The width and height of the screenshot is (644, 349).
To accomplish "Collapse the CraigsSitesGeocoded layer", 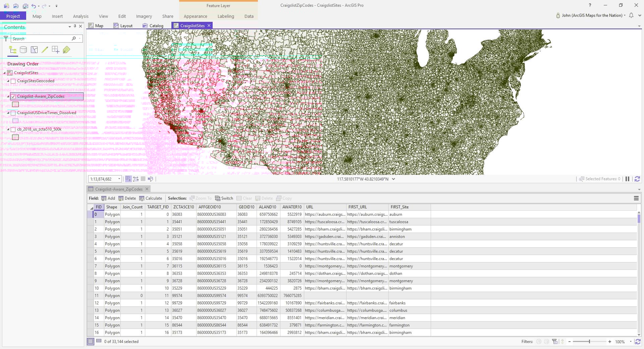I will (x=8, y=81).
